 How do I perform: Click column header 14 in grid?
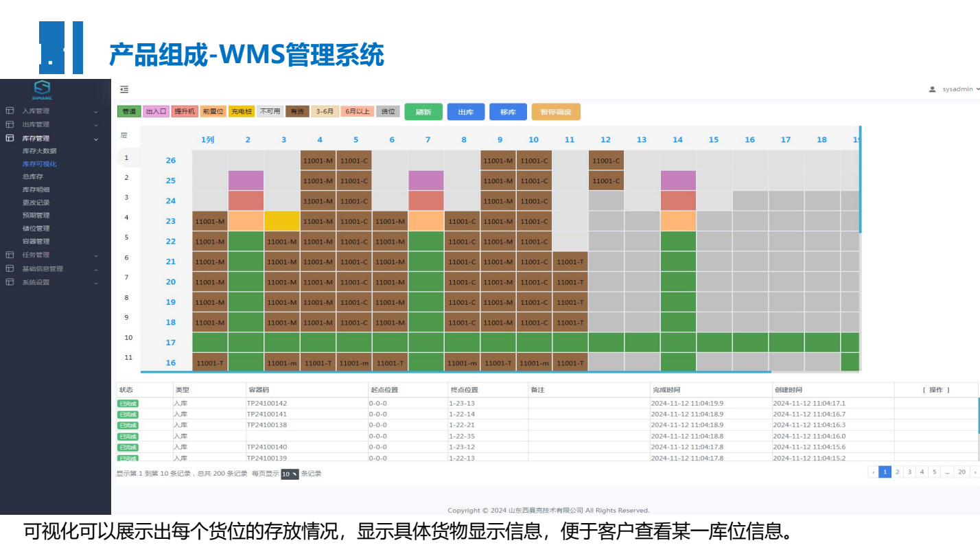(677, 140)
